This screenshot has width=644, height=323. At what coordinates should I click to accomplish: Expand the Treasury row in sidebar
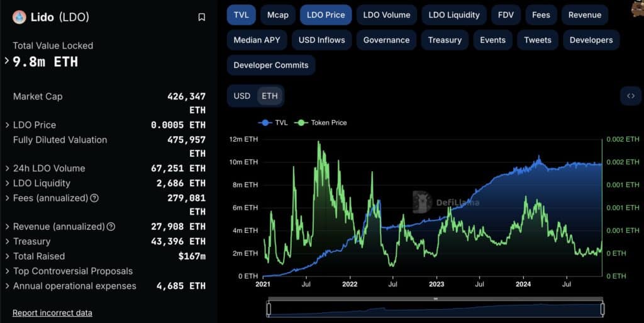(7, 241)
